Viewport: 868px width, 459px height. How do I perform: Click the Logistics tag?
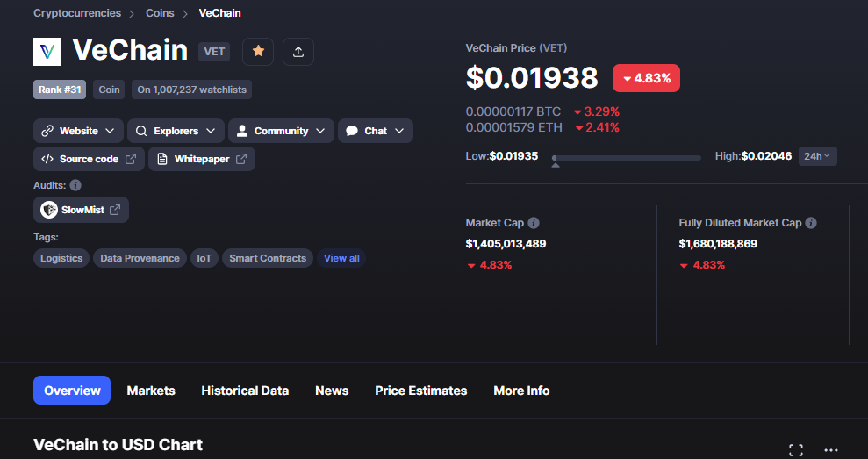coord(61,258)
